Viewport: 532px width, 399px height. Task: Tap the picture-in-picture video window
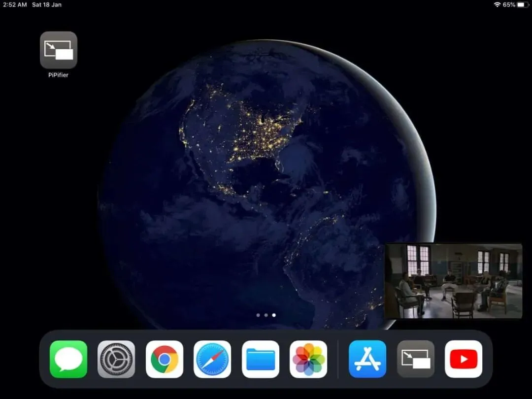[454, 281]
